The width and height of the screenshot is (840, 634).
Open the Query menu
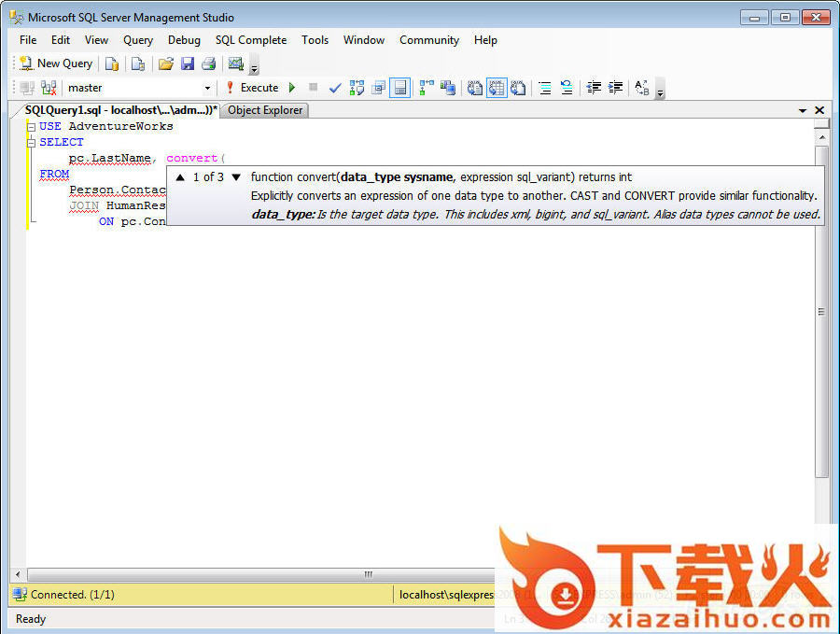click(x=138, y=40)
